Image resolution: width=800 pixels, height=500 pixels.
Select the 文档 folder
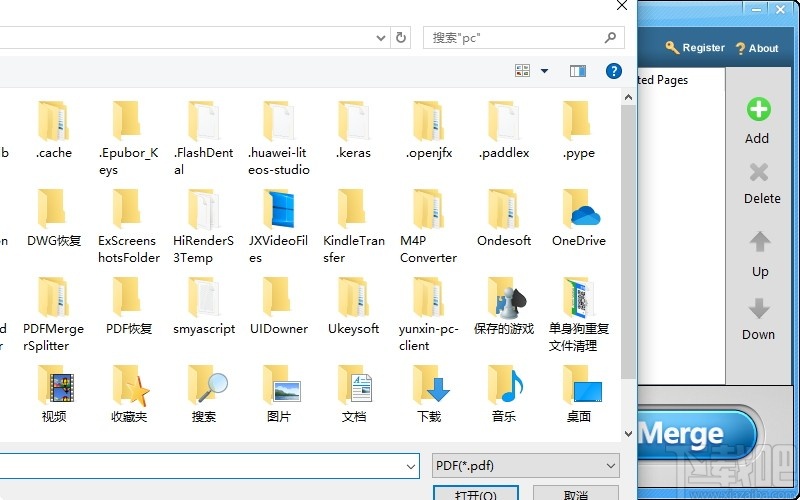353,394
